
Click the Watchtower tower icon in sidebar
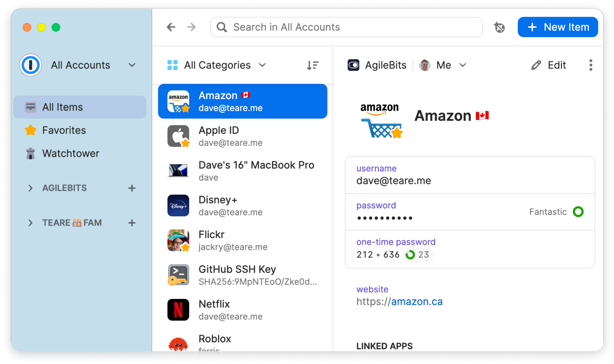pyautogui.click(x=31, y=153)
